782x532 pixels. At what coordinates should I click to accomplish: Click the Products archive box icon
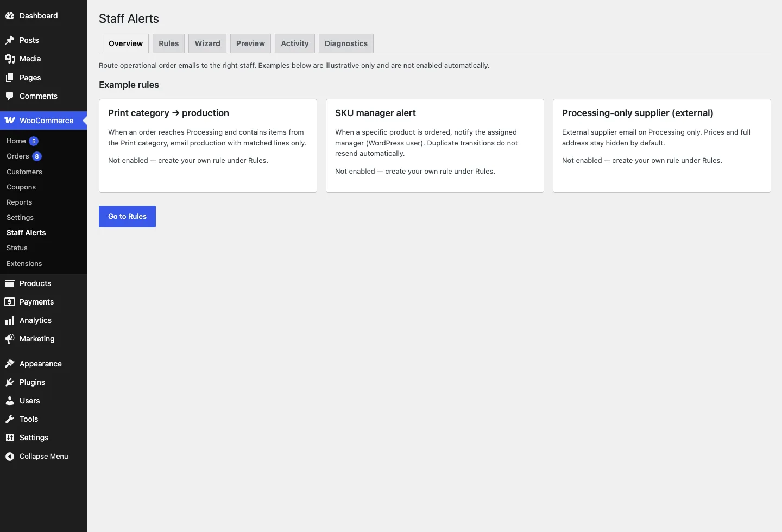pyautogui.click(x=10, y=283)
